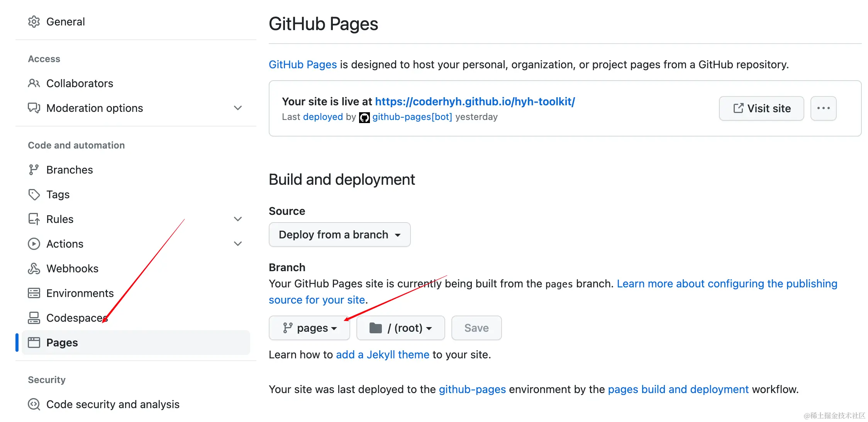This screenshot has width=868, height=422.
Task: Click the General gear icon
Action: [34, 22]
